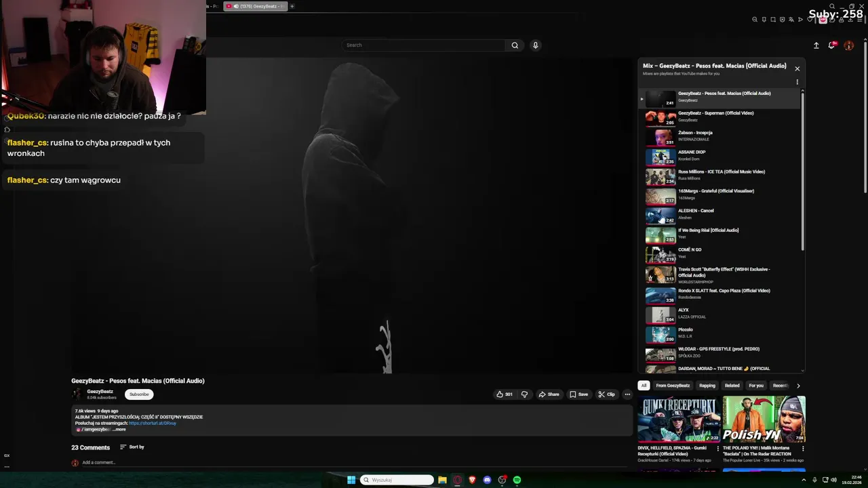Close the Mix playlist panel
The height and width of the screenshot is (488, 868).
point(797,68)
